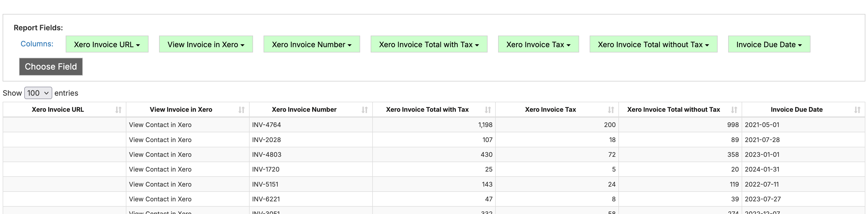Open the Xero Invoice URL field dropdown
The image size is (868, 214).
107,45
